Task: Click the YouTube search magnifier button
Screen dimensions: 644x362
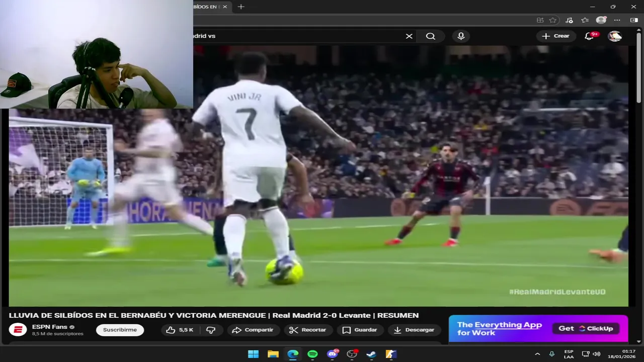Action: [x=431, y=36]
